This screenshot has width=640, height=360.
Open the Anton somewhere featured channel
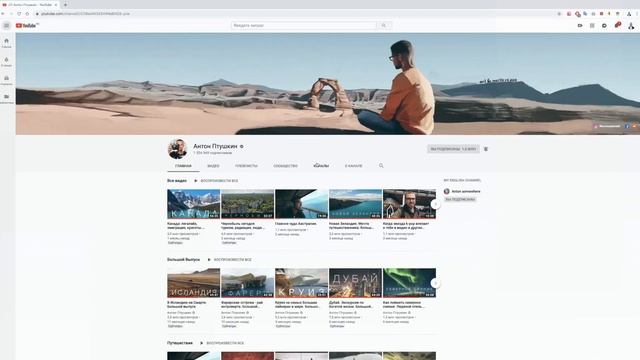(x=462, y=191)
